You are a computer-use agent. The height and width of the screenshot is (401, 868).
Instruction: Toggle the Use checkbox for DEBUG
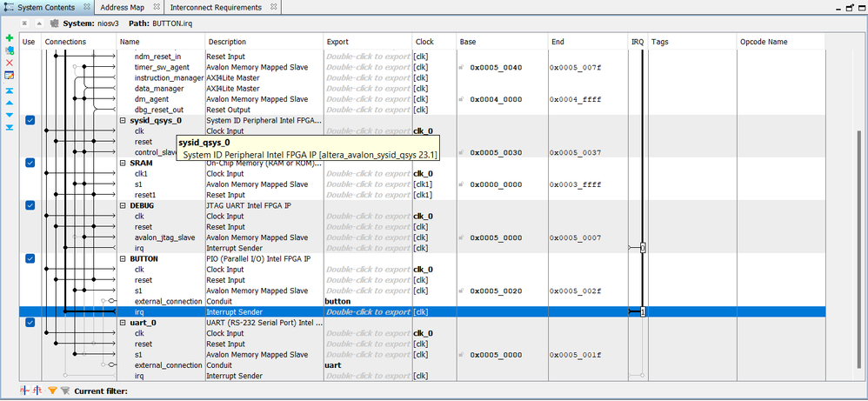coord(30,205)
